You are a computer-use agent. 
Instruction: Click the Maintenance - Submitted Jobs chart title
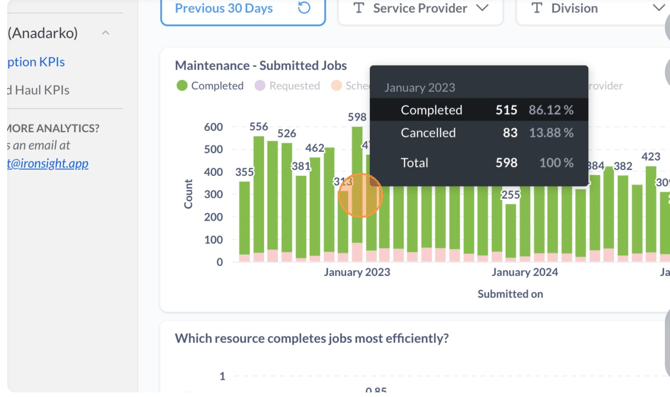261,66
